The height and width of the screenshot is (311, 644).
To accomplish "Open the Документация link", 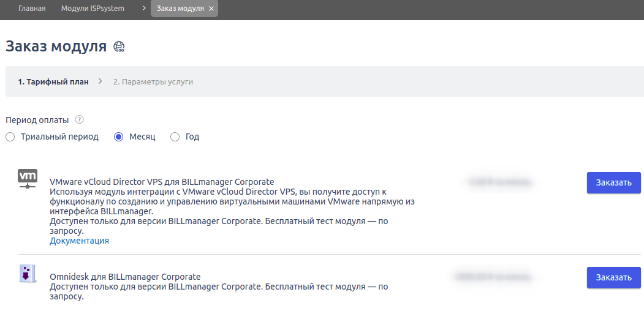I will pos(79,241).
